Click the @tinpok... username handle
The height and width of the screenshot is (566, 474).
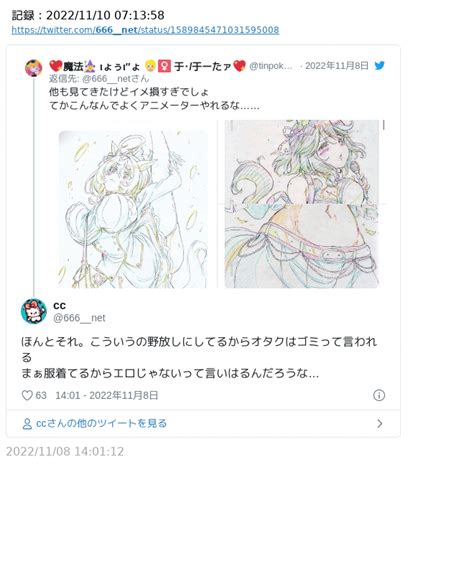[x=271, y=66]
